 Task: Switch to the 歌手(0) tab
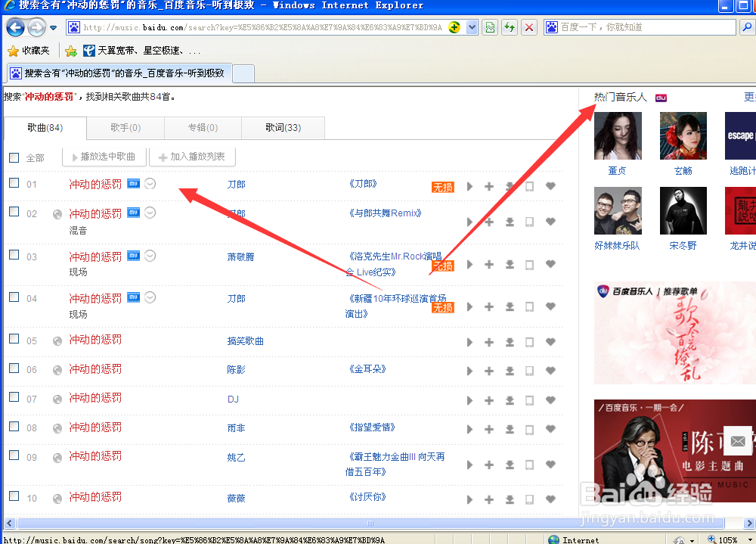click(125, 128)
